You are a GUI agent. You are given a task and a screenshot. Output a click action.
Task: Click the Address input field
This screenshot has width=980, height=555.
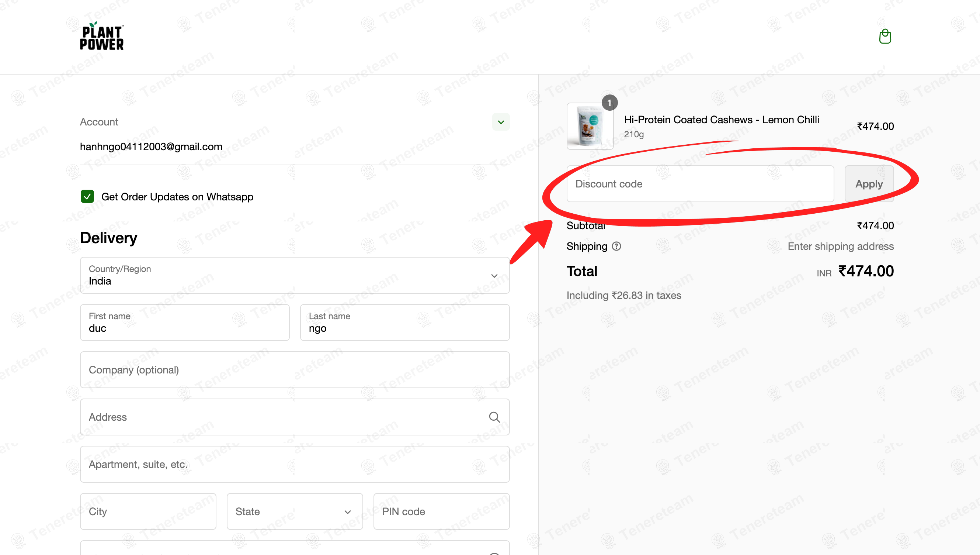tap(295, 417)
